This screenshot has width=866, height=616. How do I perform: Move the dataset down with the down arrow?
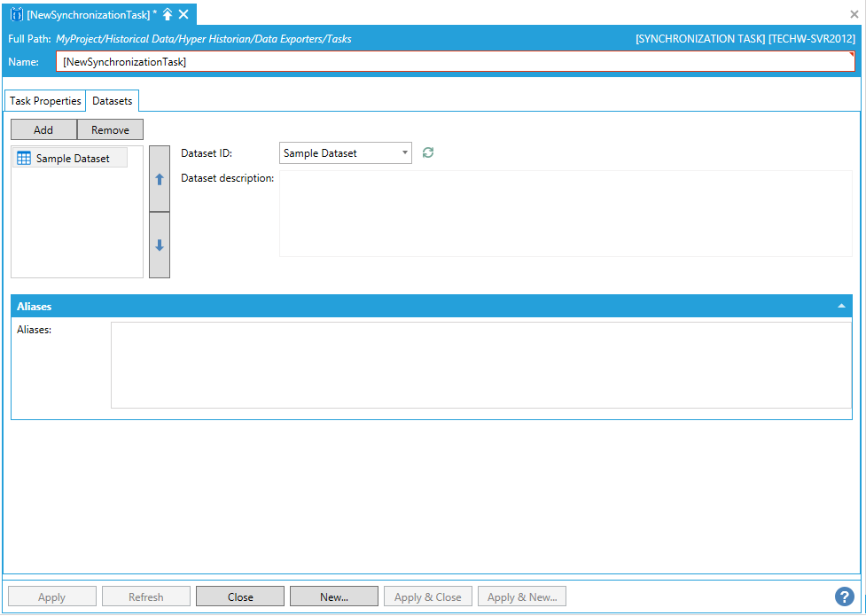tap(160, 246)
